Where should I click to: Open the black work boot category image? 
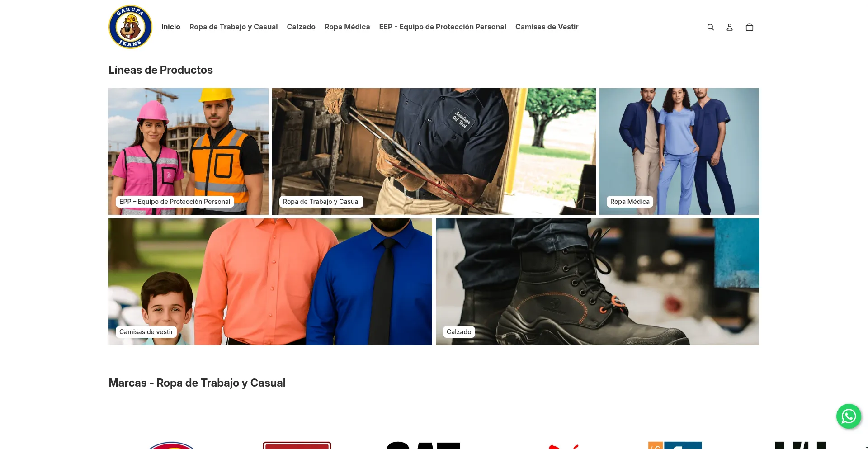[598, 282]
